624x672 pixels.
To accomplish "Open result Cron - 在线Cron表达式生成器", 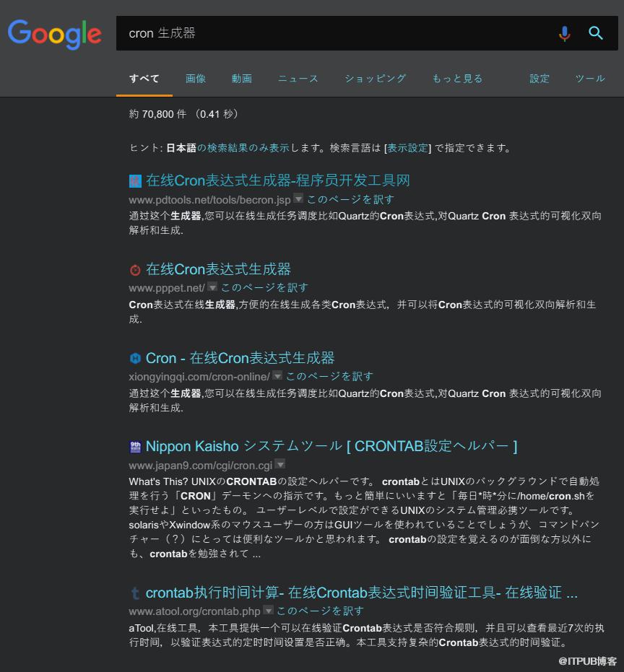I will point(240,358).
